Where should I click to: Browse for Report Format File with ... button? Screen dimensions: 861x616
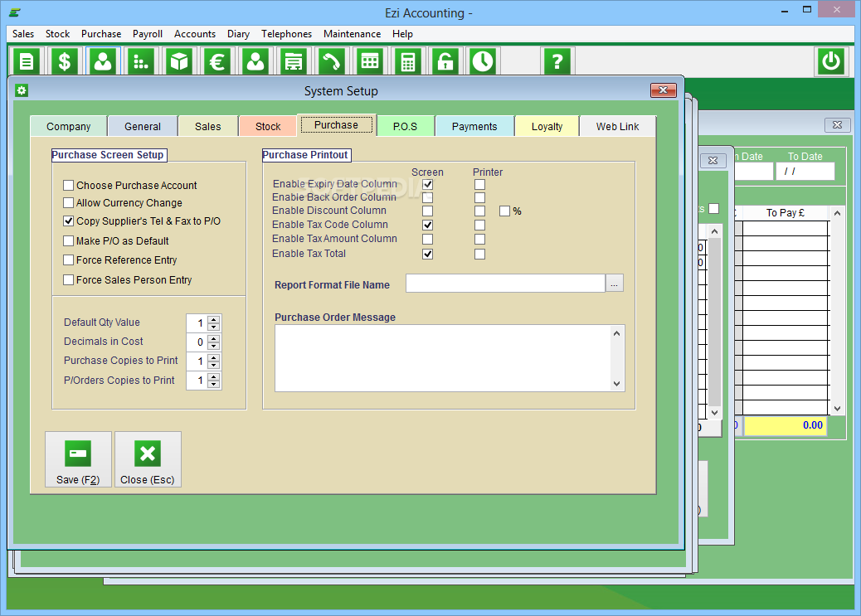615,284
